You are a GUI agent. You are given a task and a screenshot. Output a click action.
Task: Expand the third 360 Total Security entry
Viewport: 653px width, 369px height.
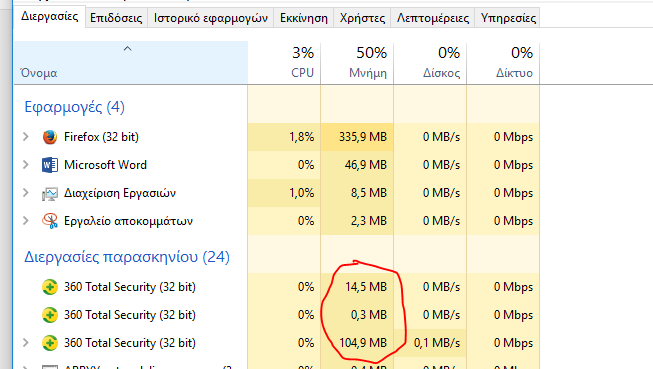coord(26,342)
